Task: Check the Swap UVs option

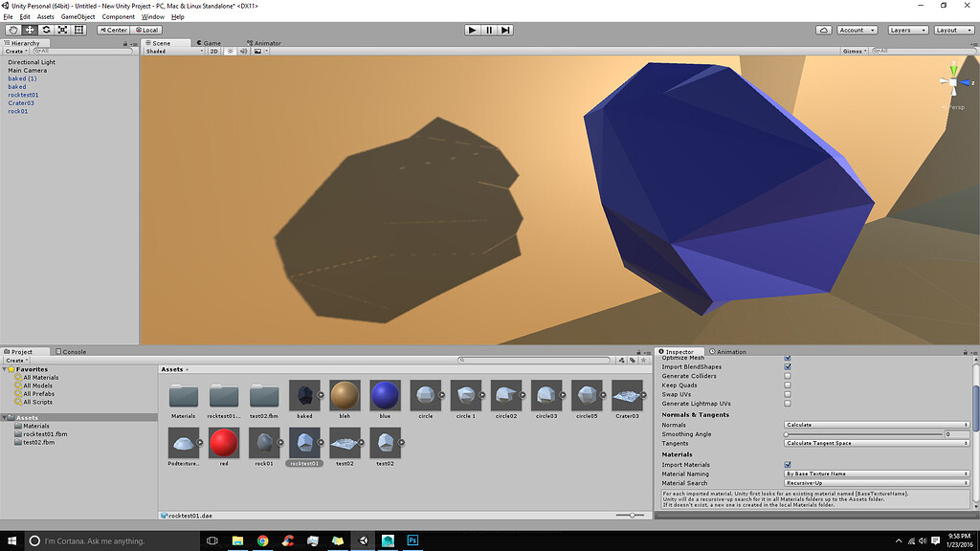Action: tap(787, 394)
